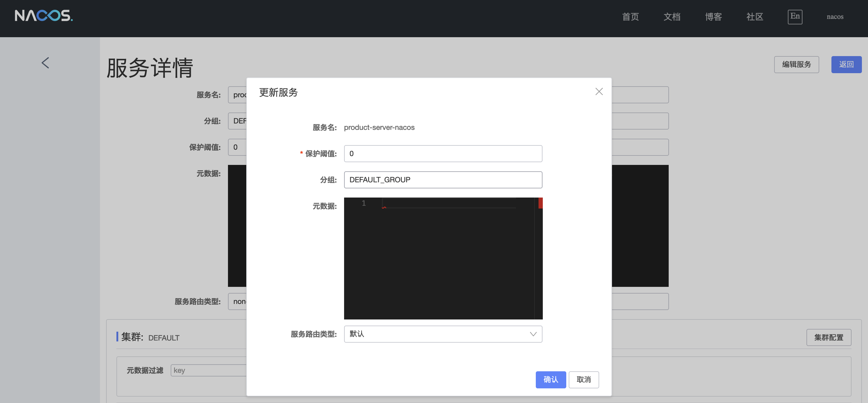Screen dimensions: 868x403
Task: Expand the 服务路由类型 dropdown showing 默认
Action: (x=443, y=334)
